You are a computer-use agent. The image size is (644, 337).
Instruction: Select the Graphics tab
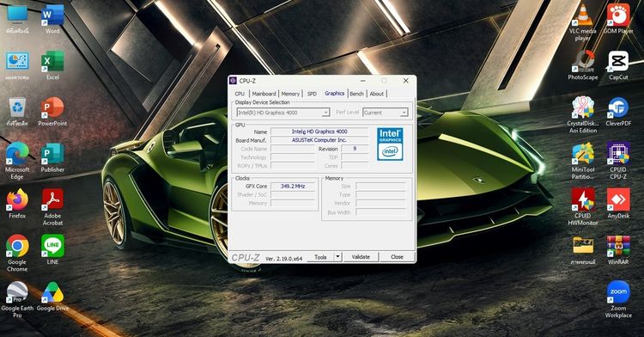[x=335, y=94]
